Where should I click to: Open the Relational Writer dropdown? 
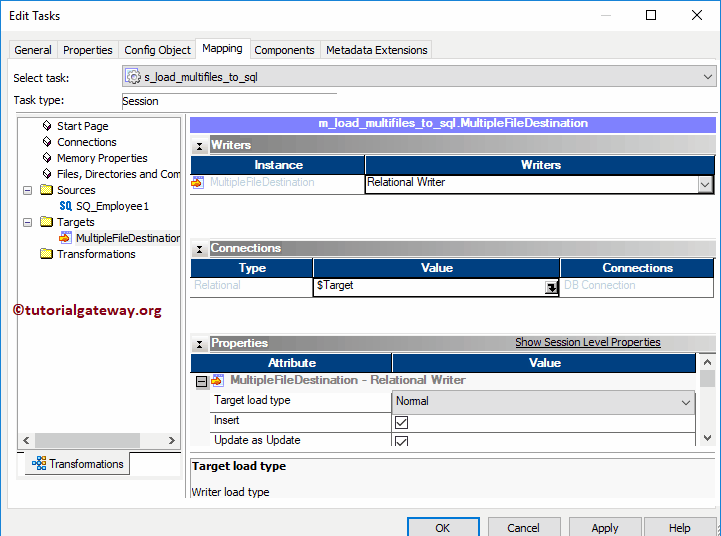point(705,184)
